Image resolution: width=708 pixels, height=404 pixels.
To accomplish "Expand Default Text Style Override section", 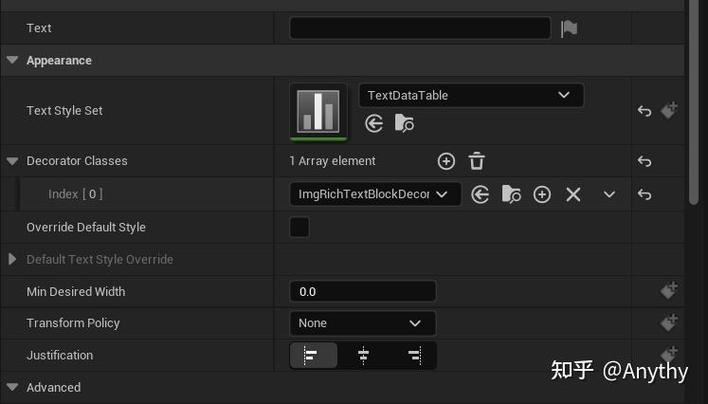I will pos(12,259).
